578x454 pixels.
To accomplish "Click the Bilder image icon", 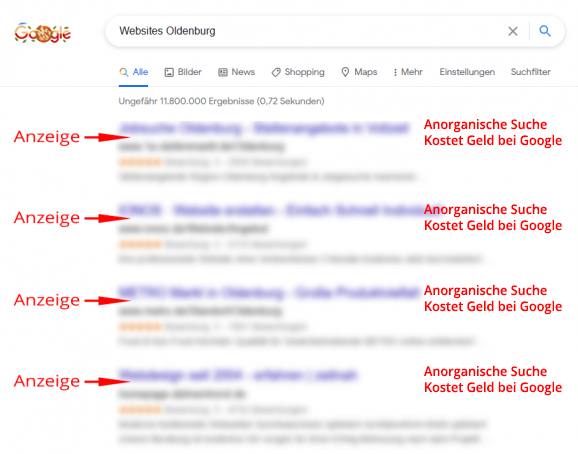I will coord(169,72).
